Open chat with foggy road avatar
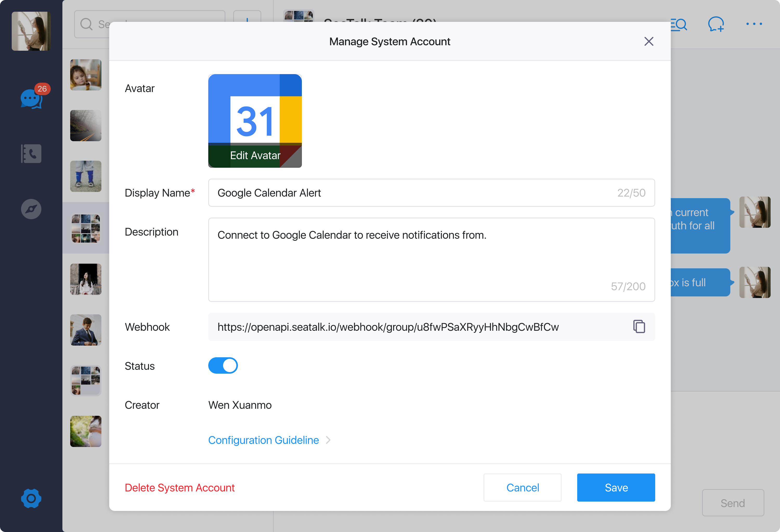 [86, 126]
